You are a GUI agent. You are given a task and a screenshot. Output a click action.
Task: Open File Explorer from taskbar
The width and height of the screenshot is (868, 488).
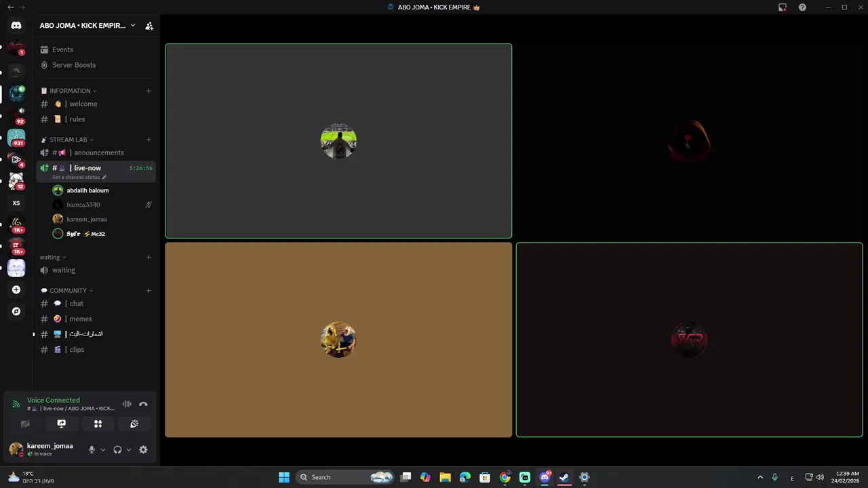445,477
